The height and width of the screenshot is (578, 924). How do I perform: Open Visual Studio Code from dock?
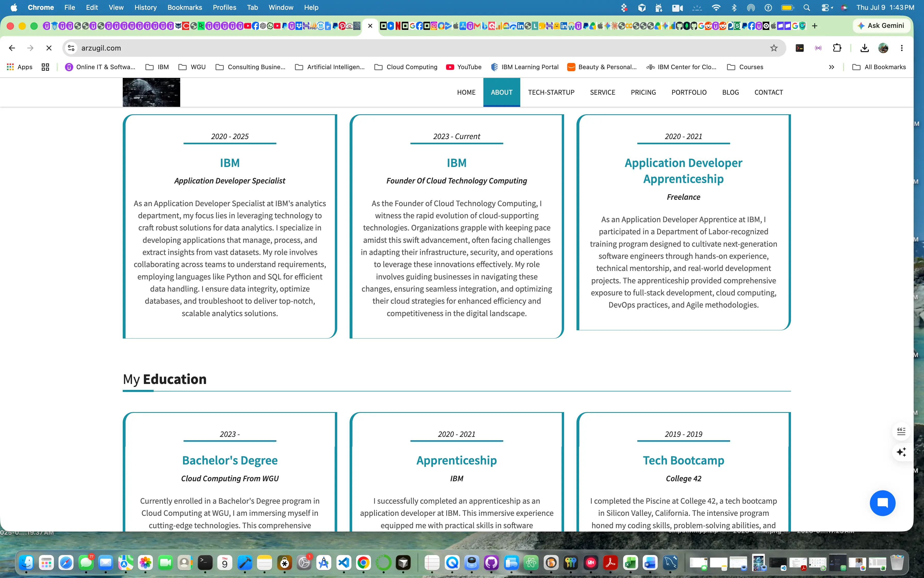[x=344, y=562]
